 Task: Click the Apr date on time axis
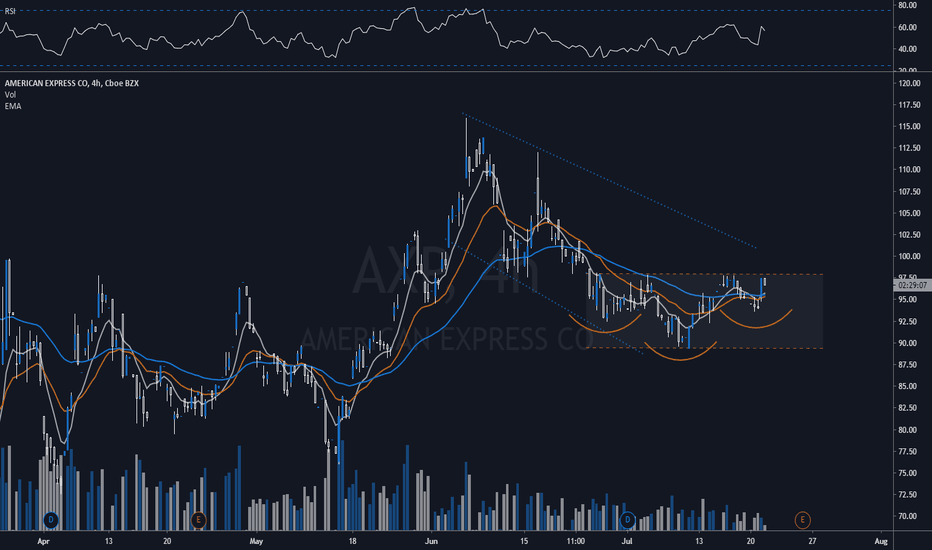click(x=43, y=541)
